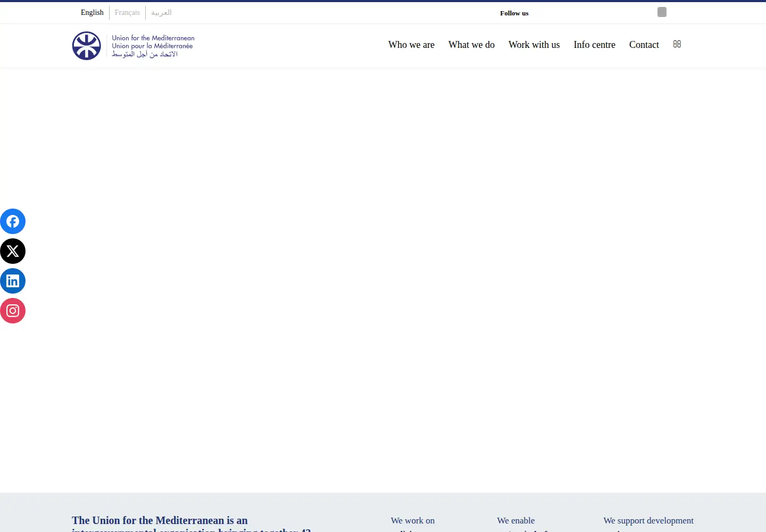The image size is (766, 532).
Task: Open the Work with us menu
Action: point(534,45)
